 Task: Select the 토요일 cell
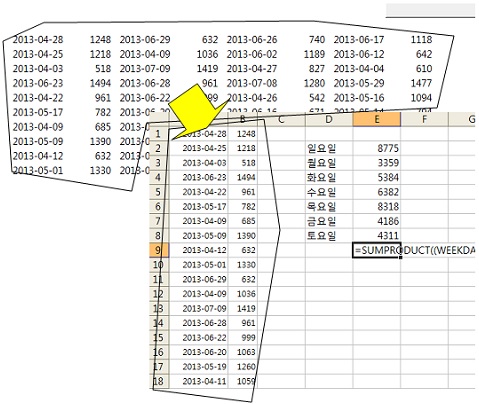(329, 236)
